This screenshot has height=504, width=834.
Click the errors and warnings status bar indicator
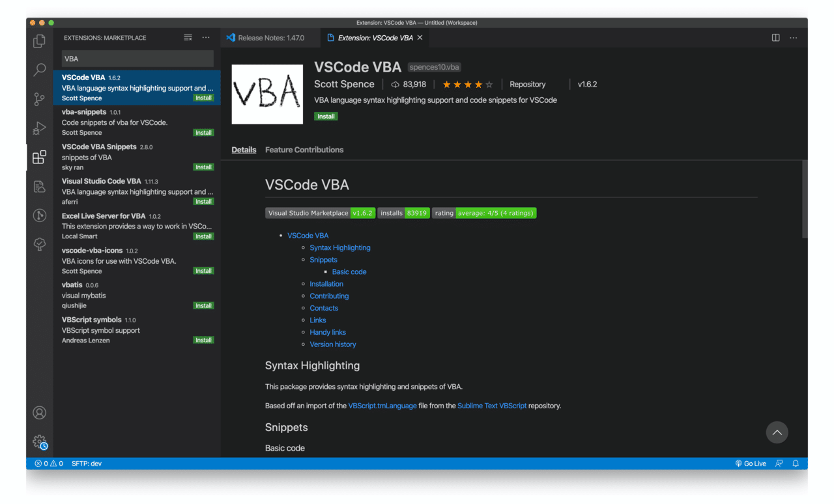pyautogui.click(x=49, y=464)
